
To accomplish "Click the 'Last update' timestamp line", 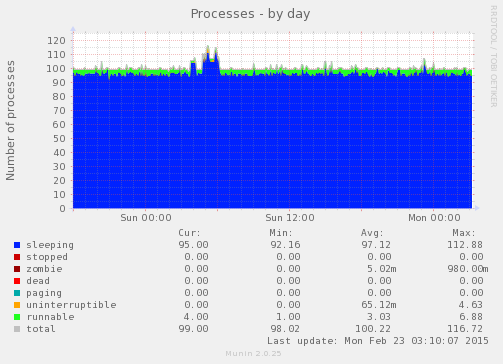I will click(x=378, y=341).
